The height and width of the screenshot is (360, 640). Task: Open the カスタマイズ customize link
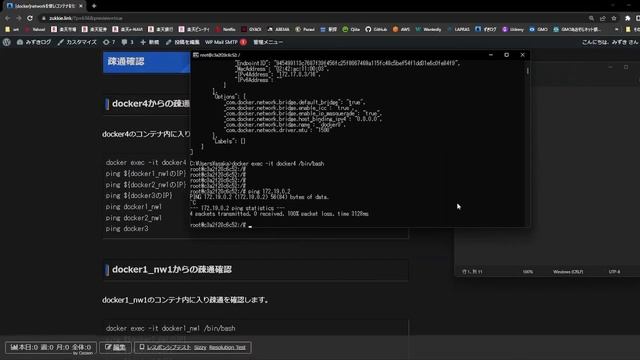77,42
